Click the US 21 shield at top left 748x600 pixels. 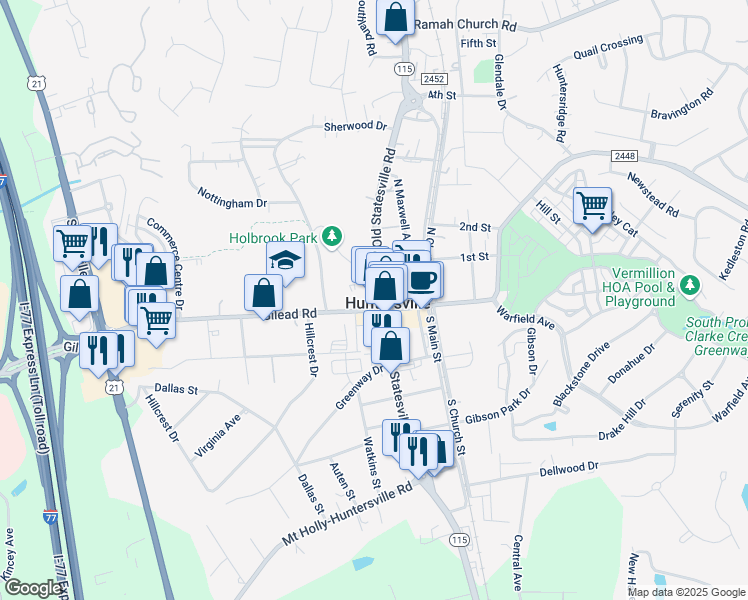coord(36,84)
